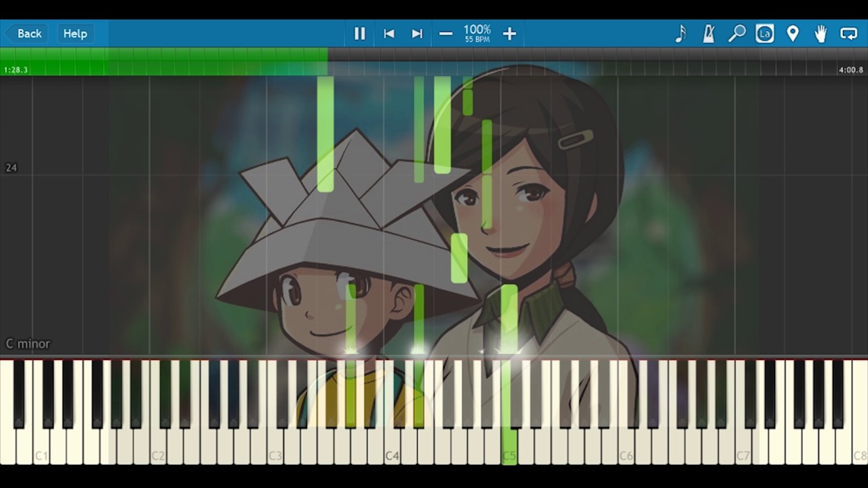
Task: Increase playback speed with plus
Action: (x=509, y=33)
